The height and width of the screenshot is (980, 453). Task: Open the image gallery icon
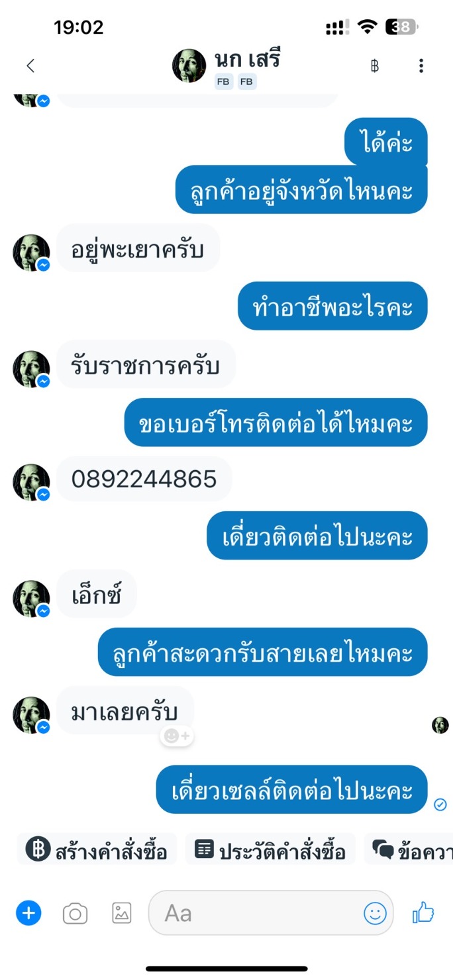point(121,913)
